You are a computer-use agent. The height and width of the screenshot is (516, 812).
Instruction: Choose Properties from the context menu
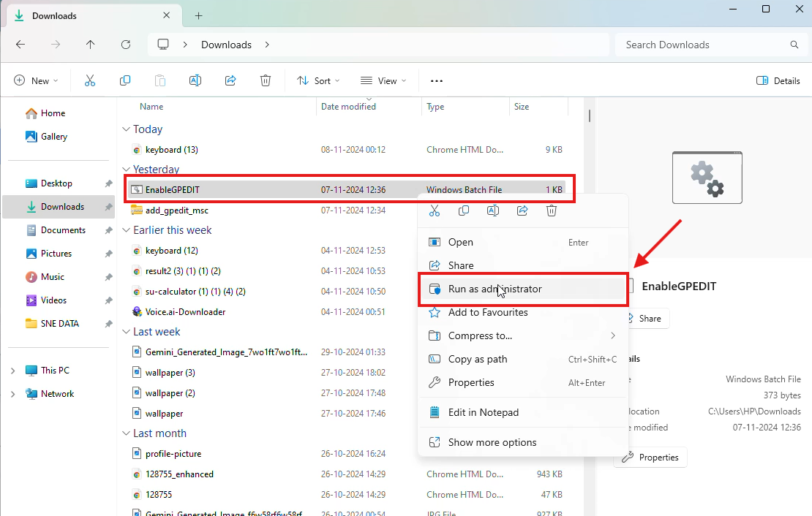coord(523,382)
